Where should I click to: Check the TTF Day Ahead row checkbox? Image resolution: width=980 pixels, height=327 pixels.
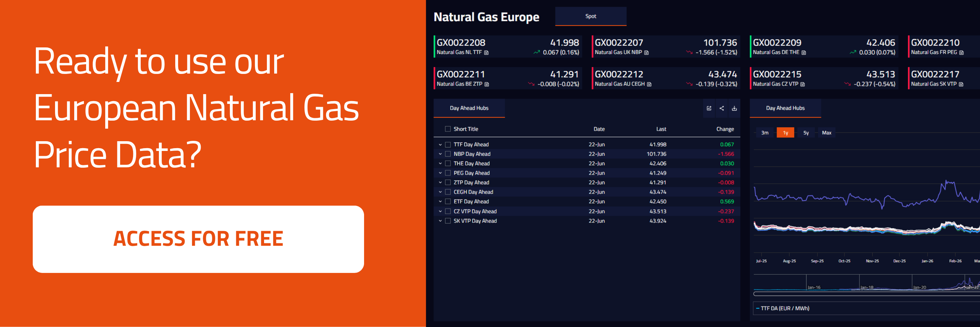(448, 145)
